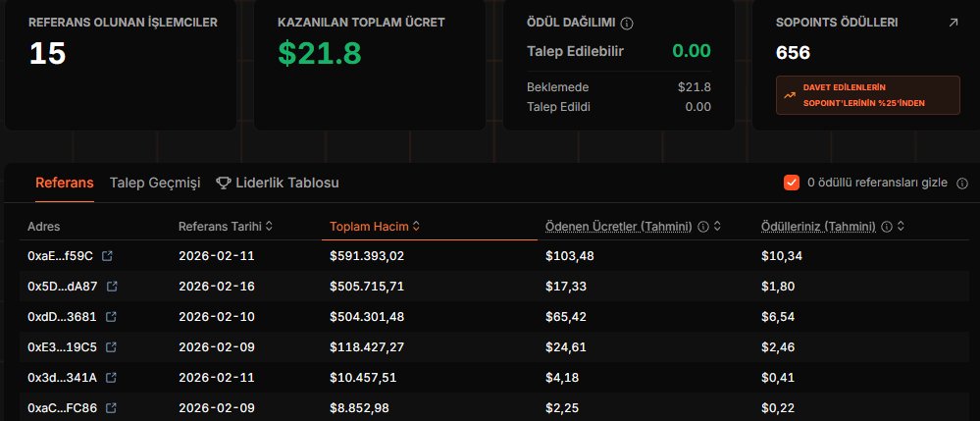Click reward value $2,46
The width and height of the screenshot is (980, 421).
point(778,347)
